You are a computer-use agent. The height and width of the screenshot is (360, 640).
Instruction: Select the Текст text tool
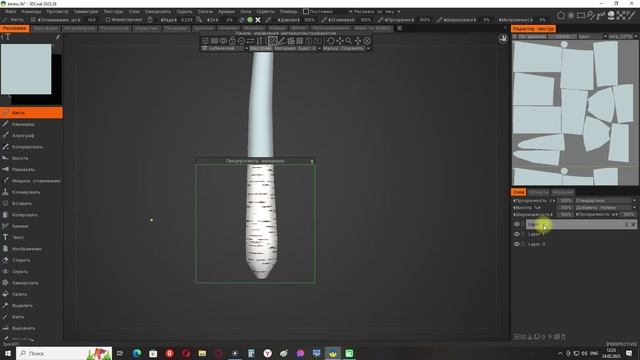click(31, 237)
